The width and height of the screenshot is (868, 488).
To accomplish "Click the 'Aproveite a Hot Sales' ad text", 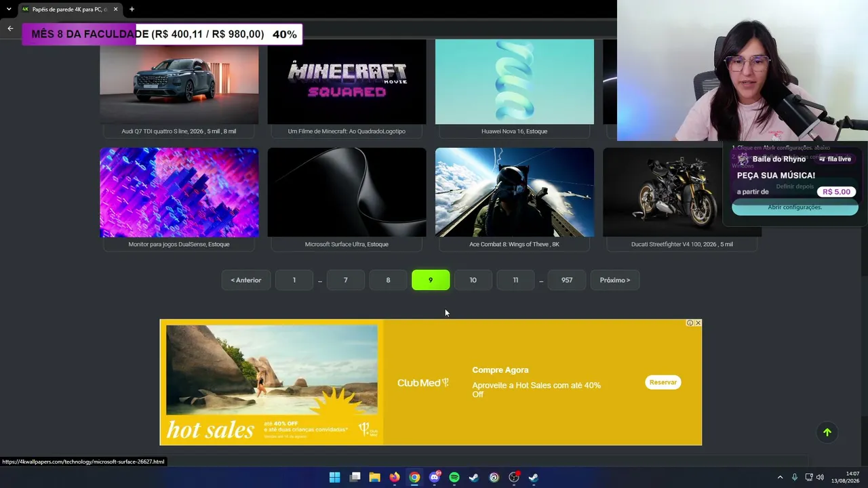I will coord(536,390).
